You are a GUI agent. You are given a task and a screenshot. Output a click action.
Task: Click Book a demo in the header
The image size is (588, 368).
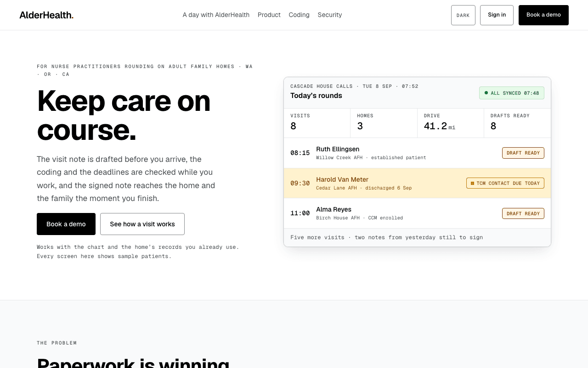(543, 15)
